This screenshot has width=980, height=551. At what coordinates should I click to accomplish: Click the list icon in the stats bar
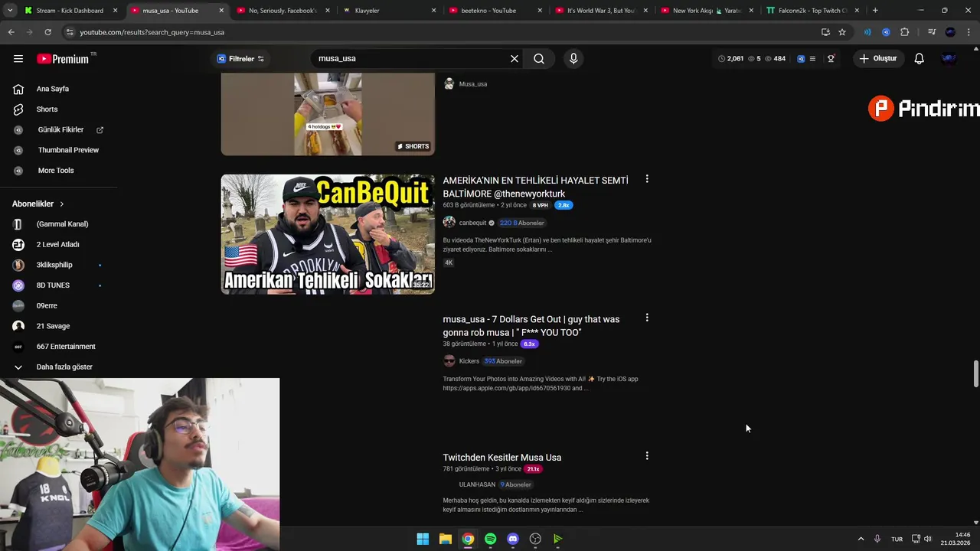click(813, 58)
